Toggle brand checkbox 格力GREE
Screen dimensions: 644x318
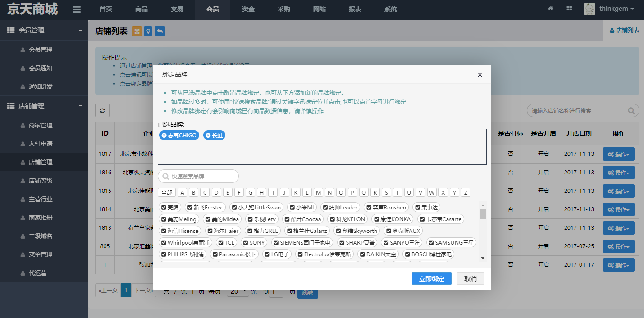coord(250,231)
